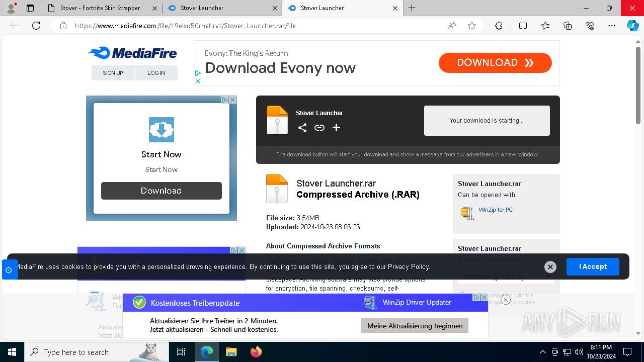Click orange DOWNLOAD button on Evony ad
This screenshot has width=644, height=362.
[x=495, y=63]
